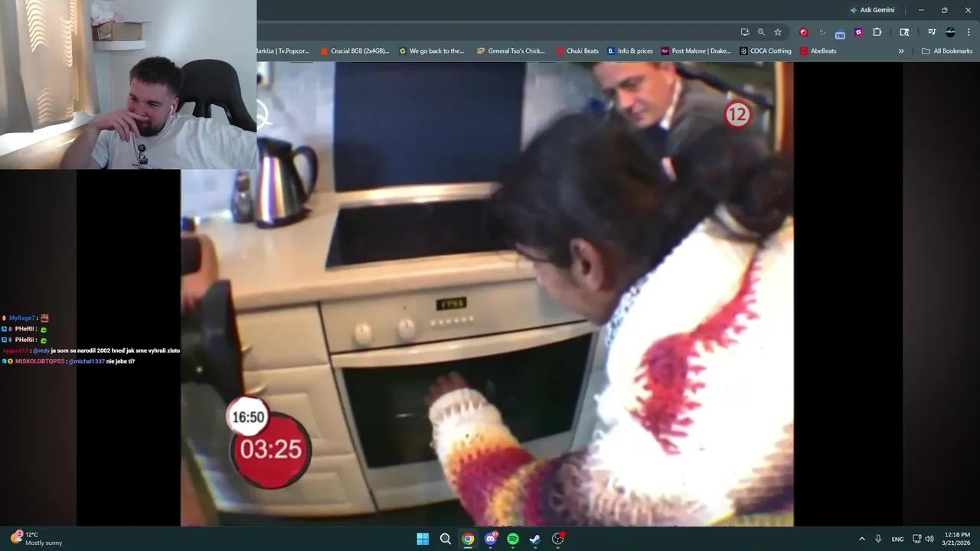Open the Chrome three-dot menu
The width and height of the screenshot is (980, 551).
pos(969,32)
